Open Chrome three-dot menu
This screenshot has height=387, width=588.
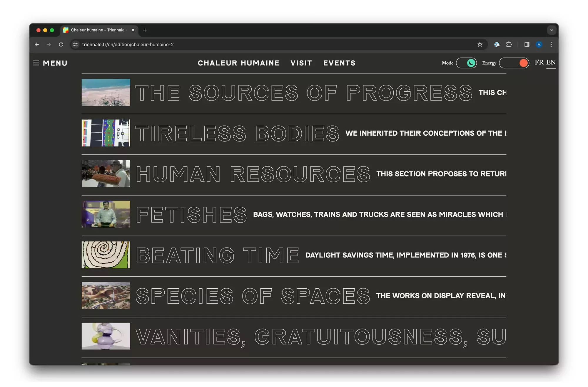pos(551,45)
